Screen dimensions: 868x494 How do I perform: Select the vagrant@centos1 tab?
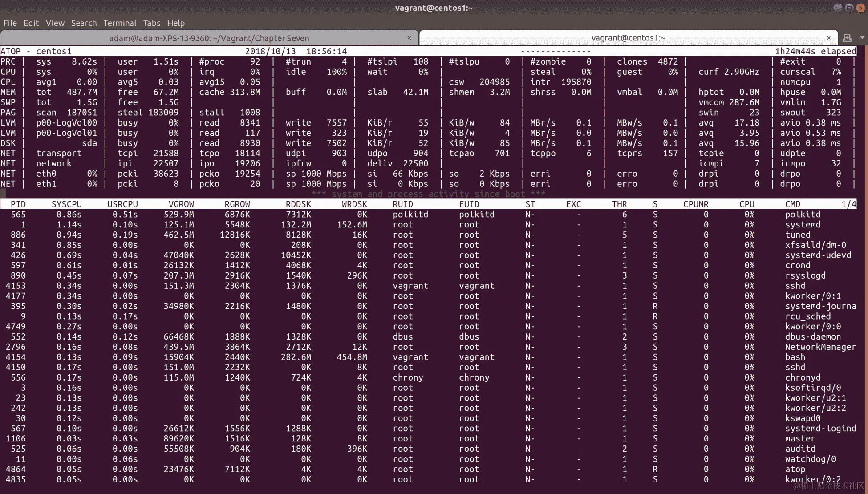pyautogui.click(x=628, y=38)
